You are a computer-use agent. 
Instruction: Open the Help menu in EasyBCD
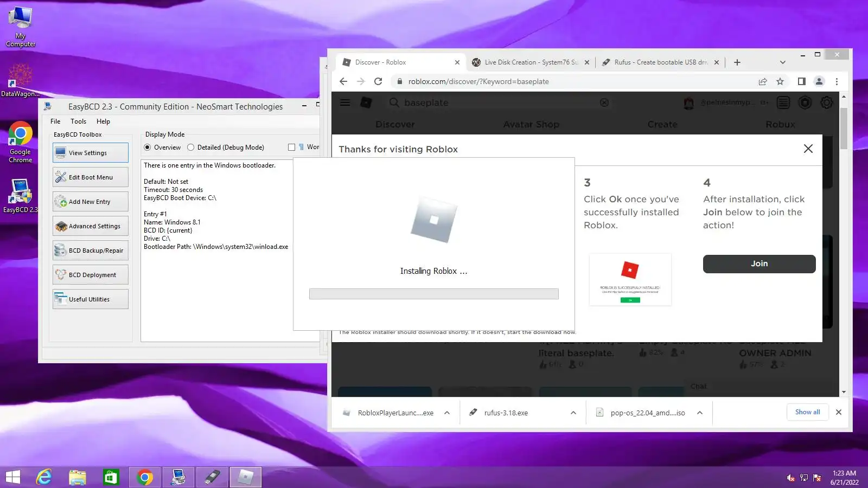(103, 121)
